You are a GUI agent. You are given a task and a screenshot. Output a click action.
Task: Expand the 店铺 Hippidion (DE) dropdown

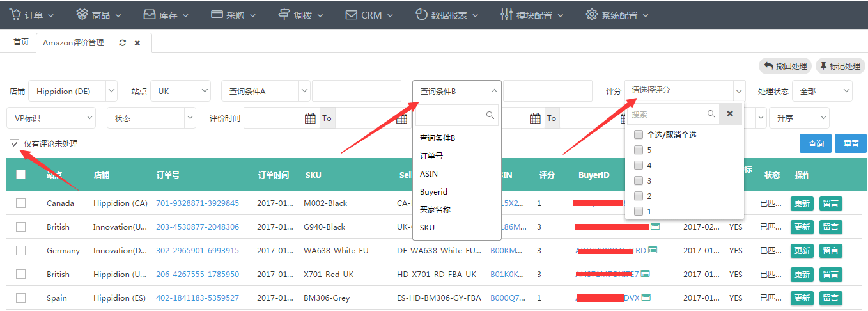(111, 91)
